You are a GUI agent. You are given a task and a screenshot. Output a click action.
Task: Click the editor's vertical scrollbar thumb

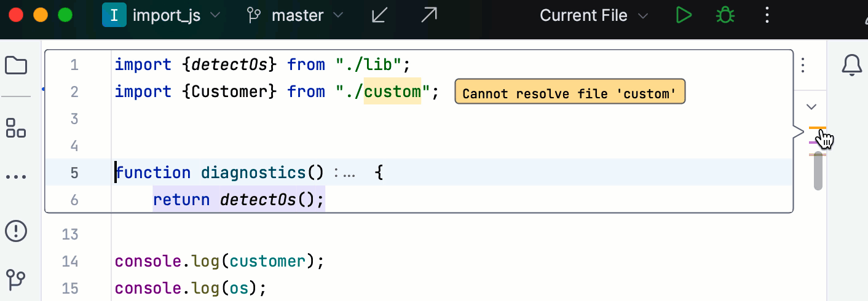818,171
